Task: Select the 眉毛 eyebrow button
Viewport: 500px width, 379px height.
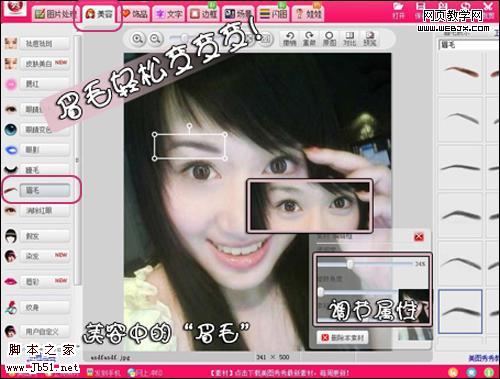Action: (x=45, y=190)
